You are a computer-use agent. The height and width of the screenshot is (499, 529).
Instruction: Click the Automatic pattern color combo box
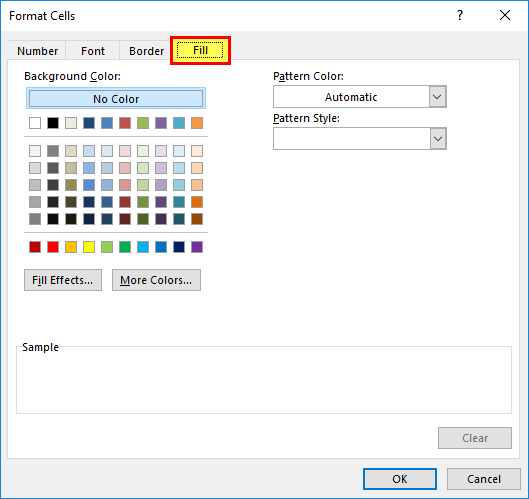point(360,97)
